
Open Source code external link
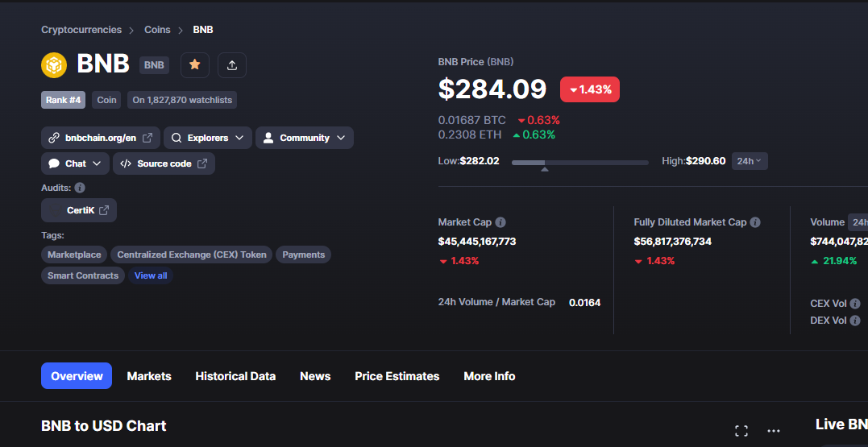(164, 163)
